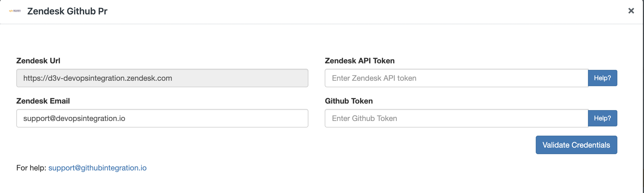Click the Github Token label

349,101
